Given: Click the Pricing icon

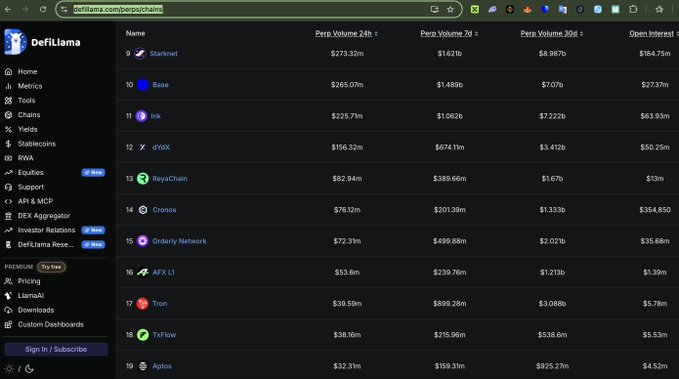Looking at the screenshot, I should (x=8, y=281).
